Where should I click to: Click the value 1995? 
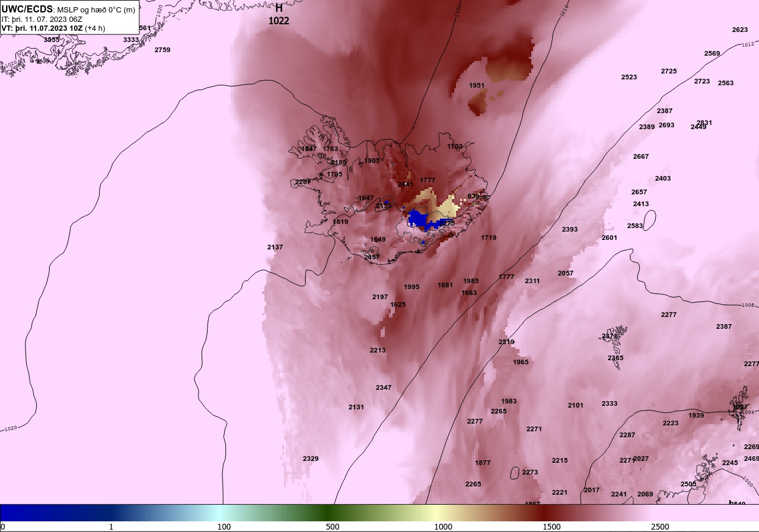pyautogui.click(x=412, y=287)
